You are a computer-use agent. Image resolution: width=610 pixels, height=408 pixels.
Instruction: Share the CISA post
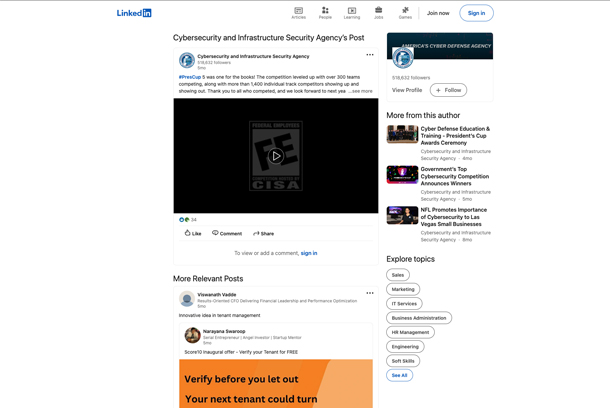[x=263, y=233]
